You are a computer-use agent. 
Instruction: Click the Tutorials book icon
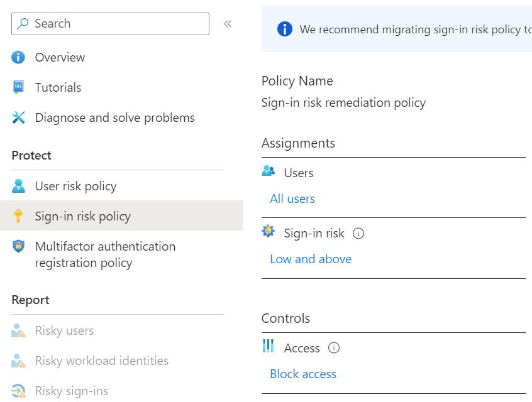[18, 87]
